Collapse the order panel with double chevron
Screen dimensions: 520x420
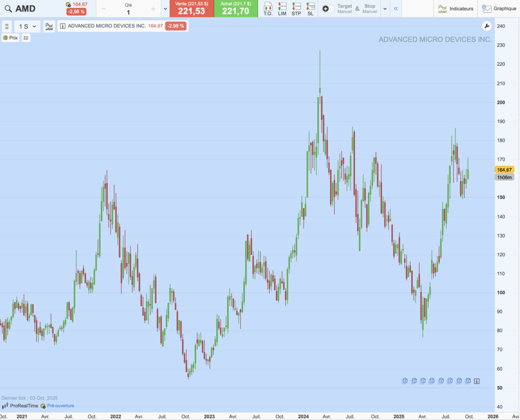[x=396, y=8]
